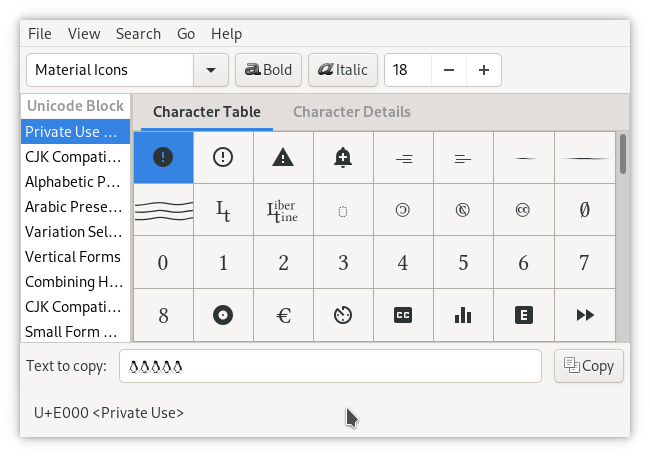Click the Unicode Block column header
This screenshot has width=650, height=457.
75,106
